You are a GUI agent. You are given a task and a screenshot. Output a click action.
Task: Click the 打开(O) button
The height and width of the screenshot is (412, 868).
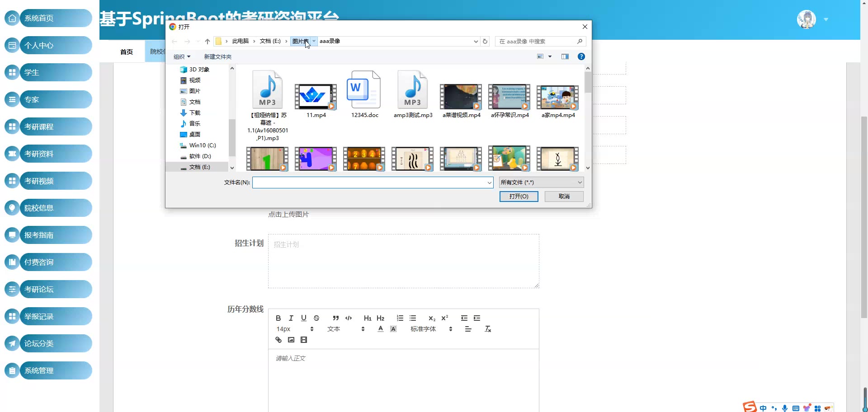519,197
